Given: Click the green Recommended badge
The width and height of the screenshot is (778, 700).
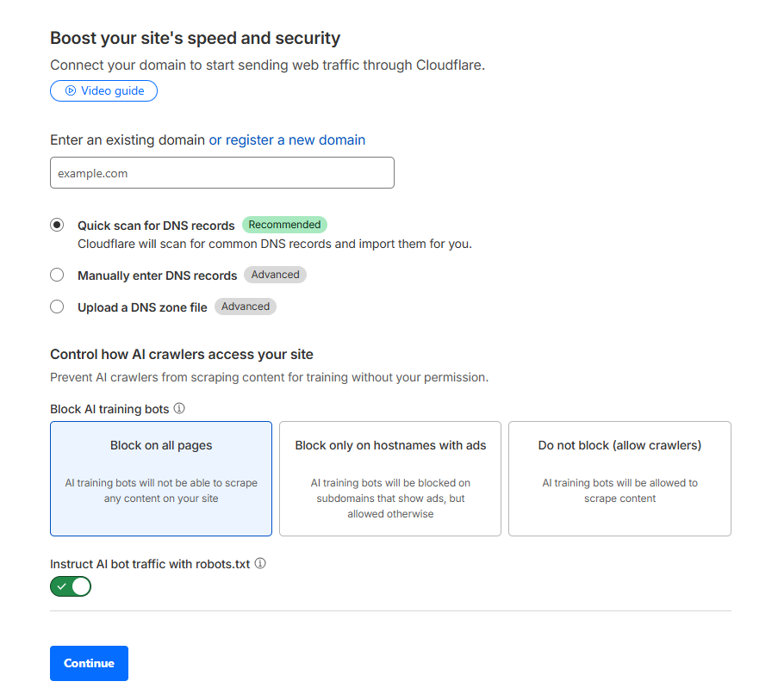Looking at the screenshot, I should coord(284,225).
